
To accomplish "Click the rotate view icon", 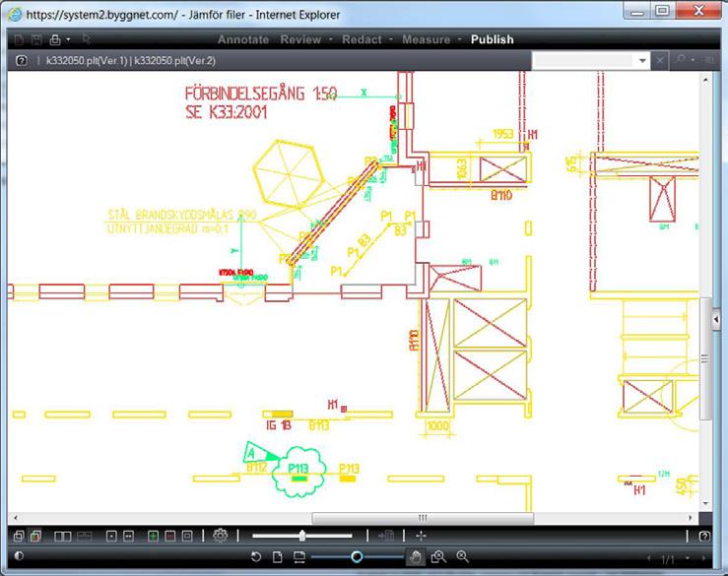I will [x=256, y=557].
